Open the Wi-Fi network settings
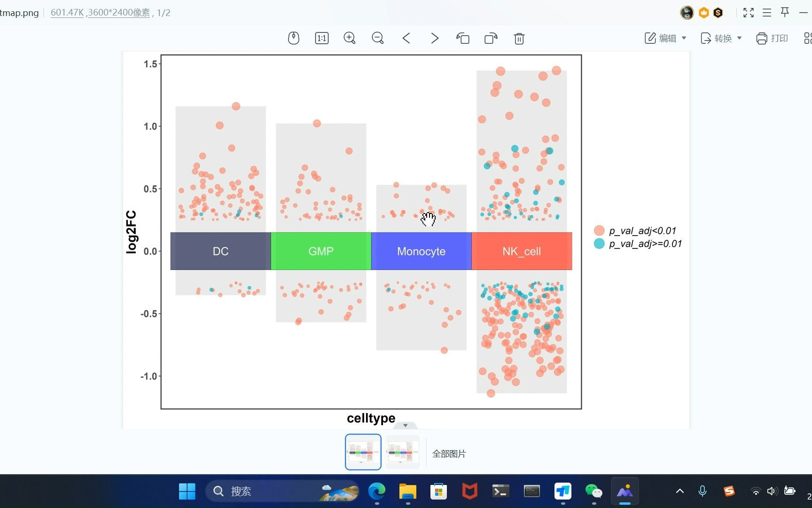Image resolution: width=812 pixels, height=508 pixels. point(756,492)
